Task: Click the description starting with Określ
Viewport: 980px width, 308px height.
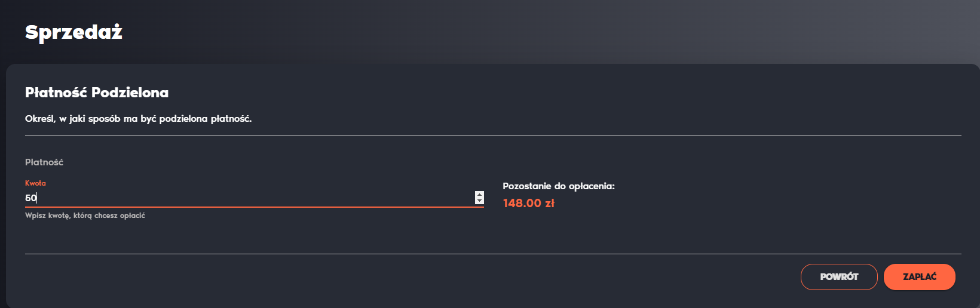Action: click(x=138, y=119)
